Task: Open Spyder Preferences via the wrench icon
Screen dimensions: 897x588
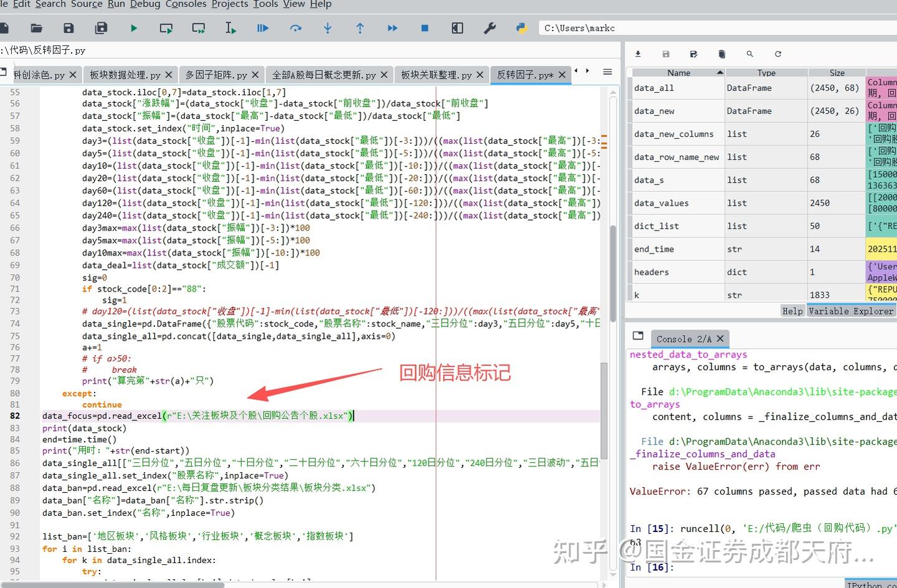Action: [490, 27]
